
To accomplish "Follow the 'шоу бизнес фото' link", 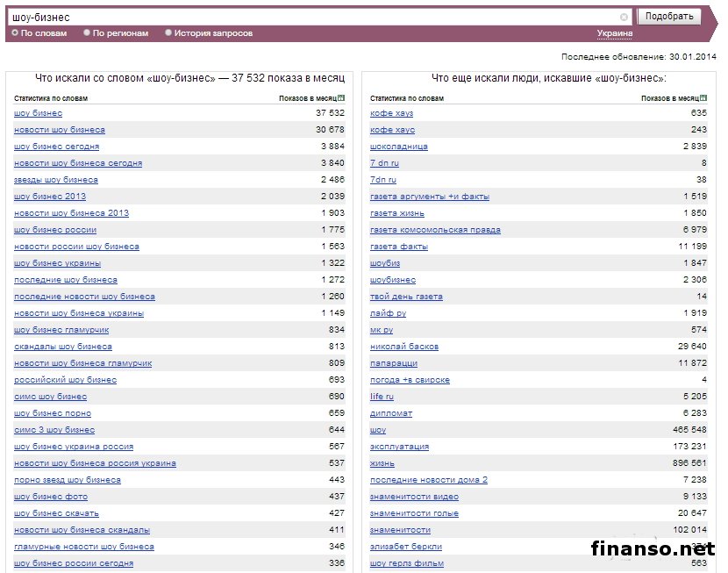I will click(51, 497).
